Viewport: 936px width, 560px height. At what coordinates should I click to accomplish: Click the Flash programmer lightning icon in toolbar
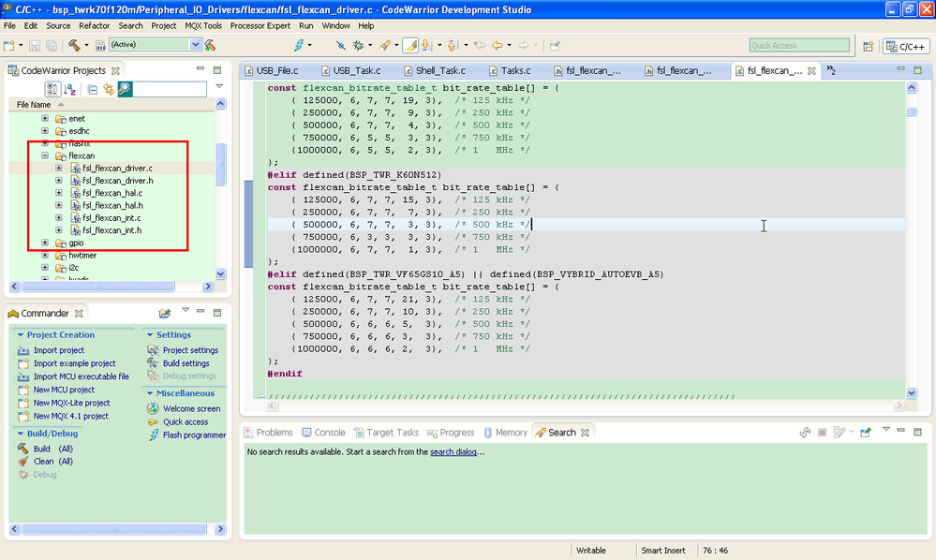tap(299, 45)
